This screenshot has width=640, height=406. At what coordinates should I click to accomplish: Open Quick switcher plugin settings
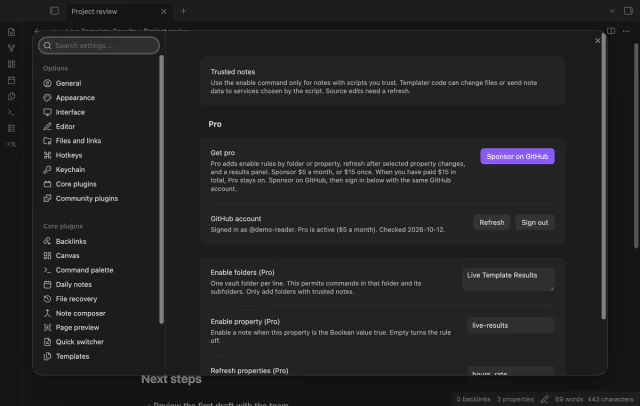tap(73, 342)
